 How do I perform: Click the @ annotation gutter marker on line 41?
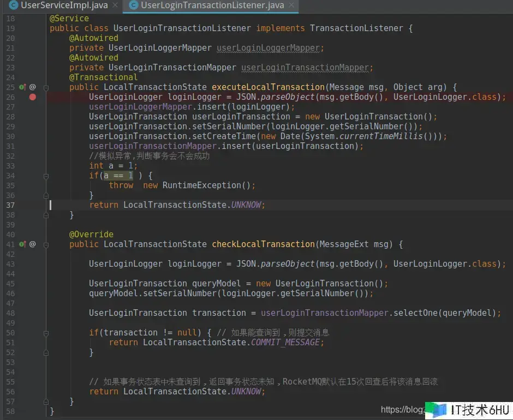click(33, 244)
